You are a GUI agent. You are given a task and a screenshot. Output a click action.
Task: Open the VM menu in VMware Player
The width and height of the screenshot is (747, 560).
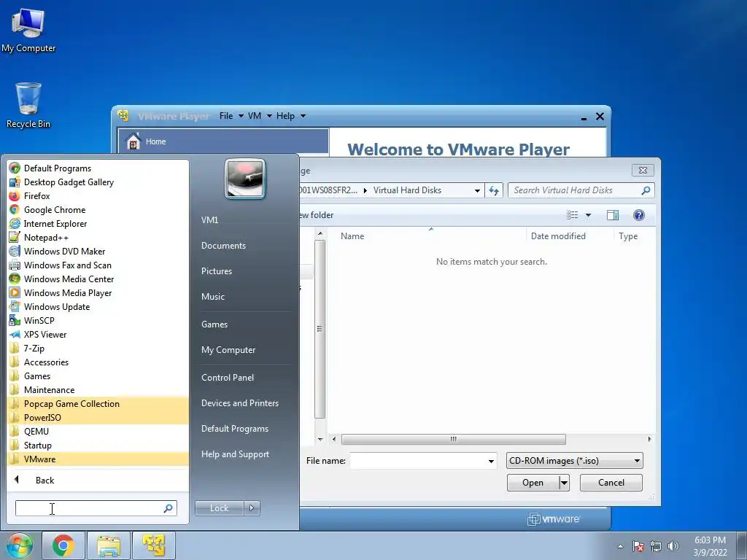pyautogui.click(x=260, y=116)
